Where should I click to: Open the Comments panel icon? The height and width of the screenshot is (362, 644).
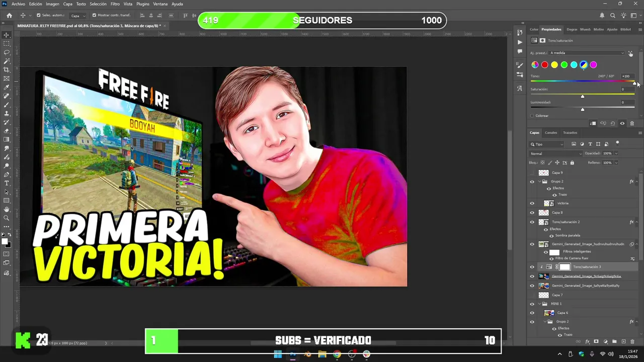coord(520,51)
